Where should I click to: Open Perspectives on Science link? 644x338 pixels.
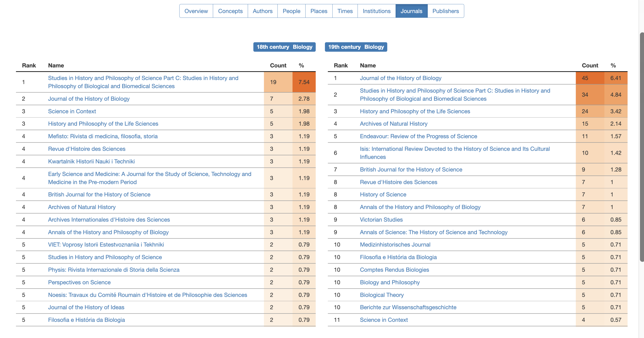point(79,282)
